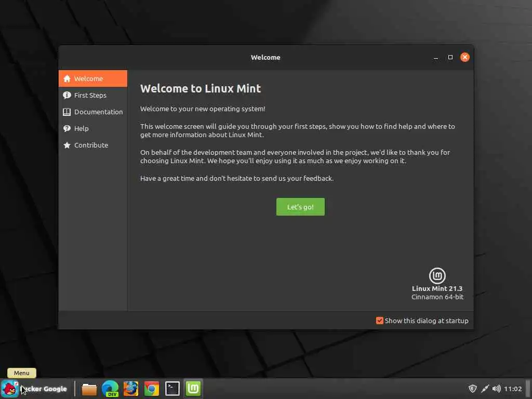Switch to the Documentation section
The height and width of the screenshot is (399, 532).
(93, 112)
